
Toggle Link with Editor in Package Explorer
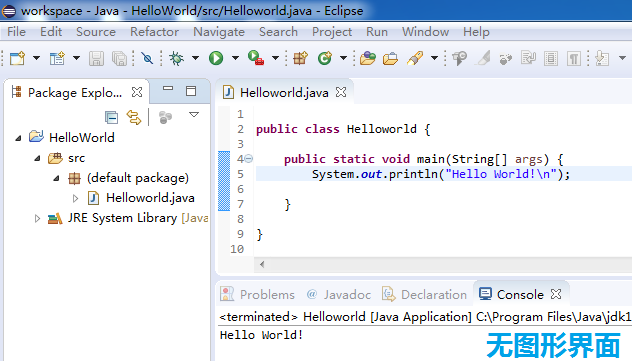134,117
